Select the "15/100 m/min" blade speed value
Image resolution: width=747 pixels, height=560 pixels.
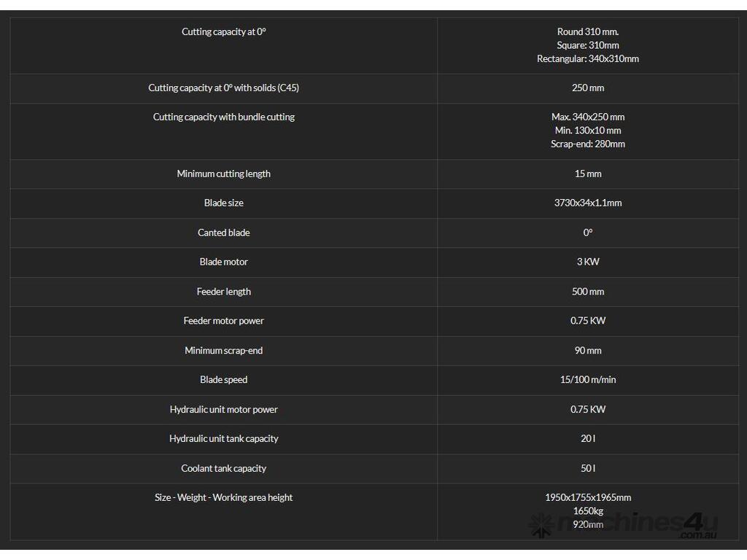tap(587, 380)
